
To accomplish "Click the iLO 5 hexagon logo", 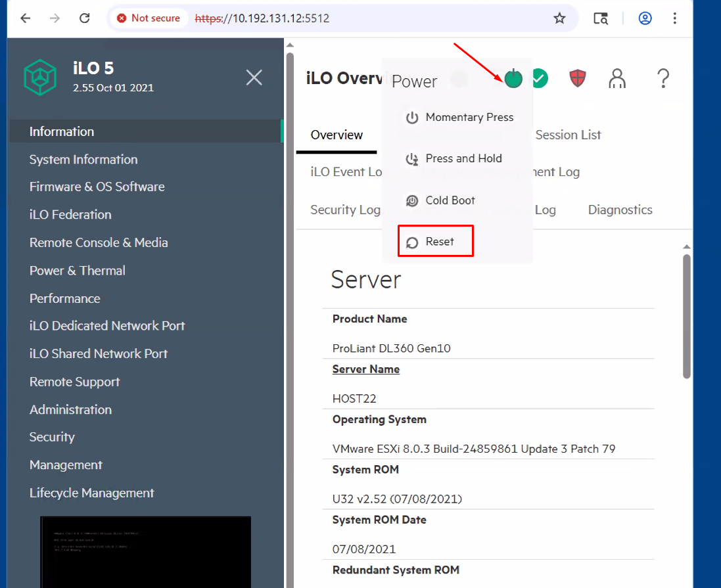I will click(41, 78).
